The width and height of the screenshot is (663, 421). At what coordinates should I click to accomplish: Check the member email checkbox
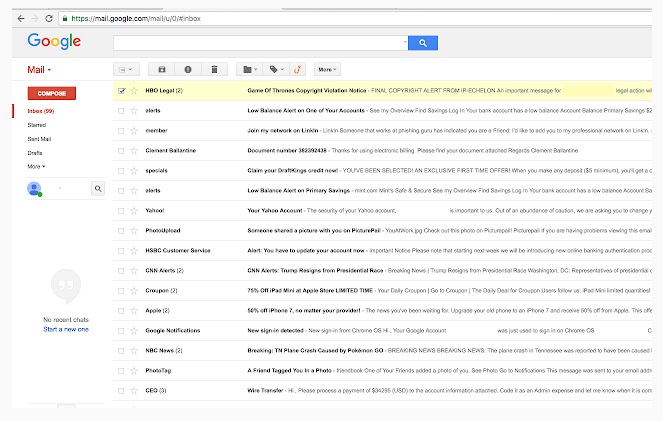pyautogui.click(x=121, y=131)
